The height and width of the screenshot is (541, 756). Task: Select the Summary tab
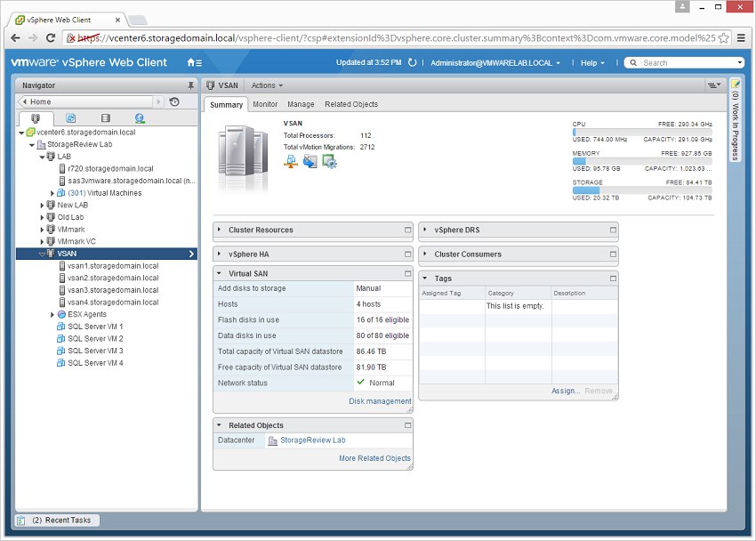tap(226, 105)
